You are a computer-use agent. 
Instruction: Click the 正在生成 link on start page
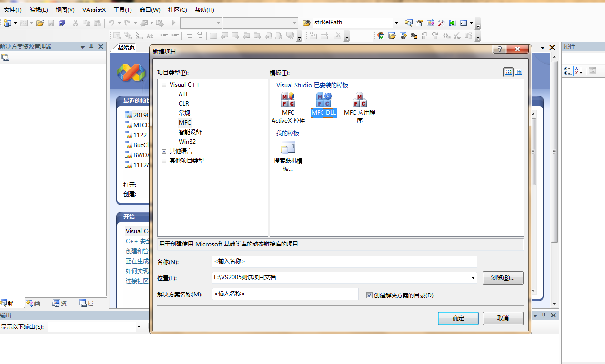137,261
